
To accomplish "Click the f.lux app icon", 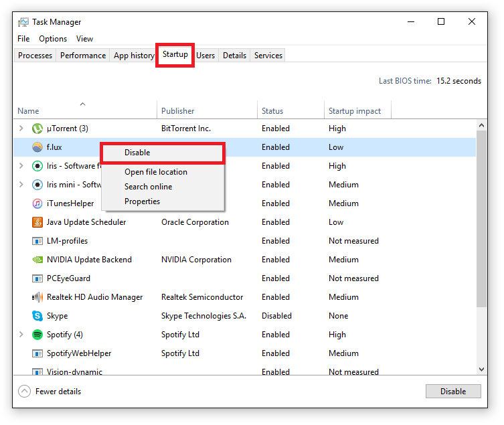I will (37, 147).
